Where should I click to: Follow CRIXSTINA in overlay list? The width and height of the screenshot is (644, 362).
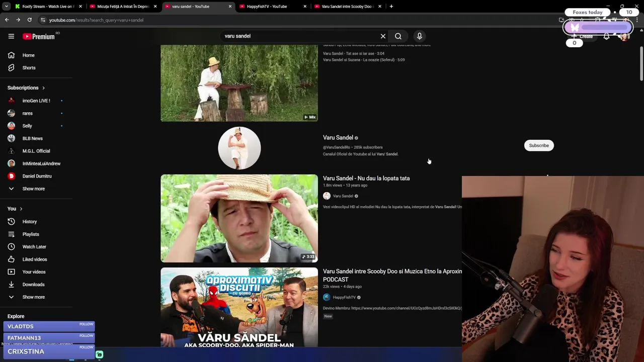pyautogui.click(x=86, y=347)
